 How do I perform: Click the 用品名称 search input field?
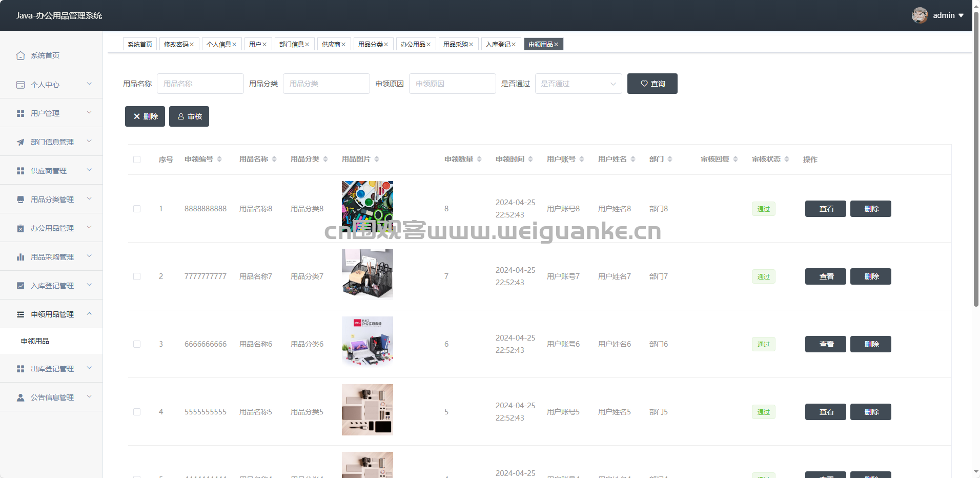click(200, 84)
